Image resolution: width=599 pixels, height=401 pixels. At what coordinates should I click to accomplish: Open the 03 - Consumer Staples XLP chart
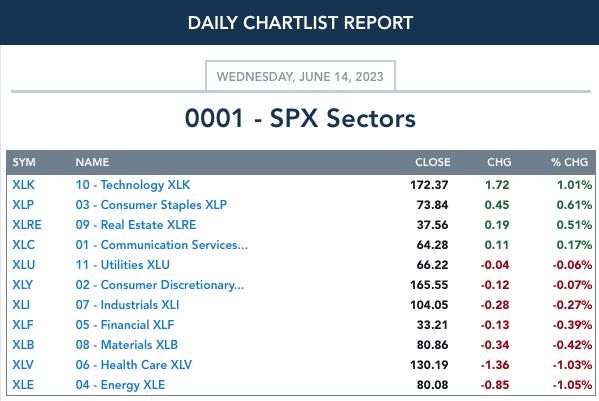pyautogui.click(x=151, y=205)
